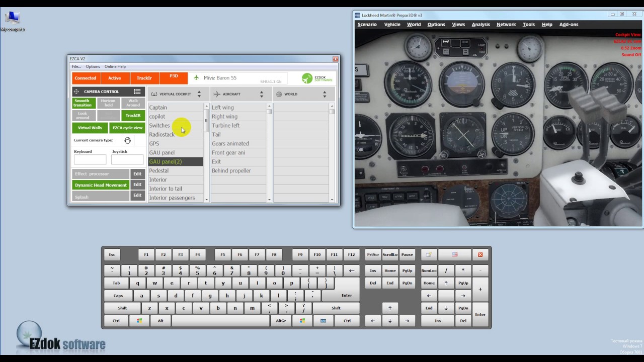
Task: Click the Edit button for Splash
Action: (137, 196)
